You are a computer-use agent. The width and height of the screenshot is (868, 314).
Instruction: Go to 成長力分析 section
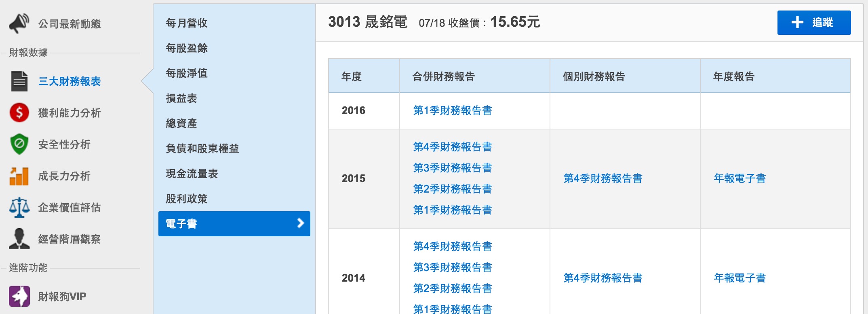click(64, 176)
